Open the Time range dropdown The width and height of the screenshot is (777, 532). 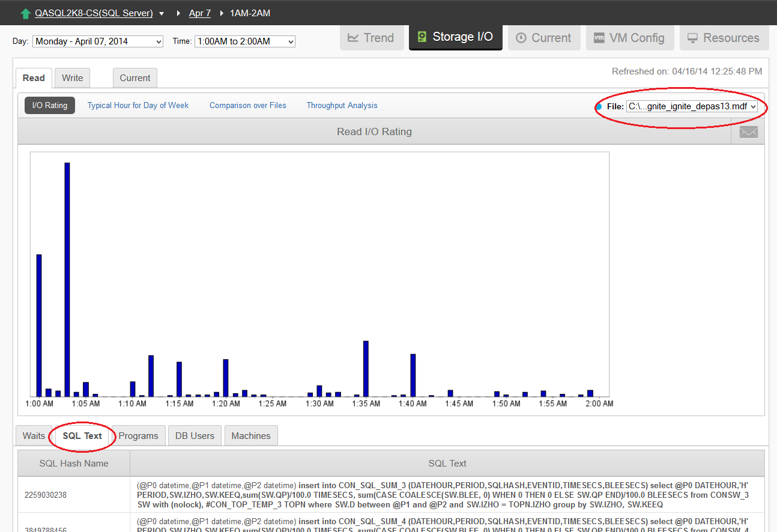(245, 41)
